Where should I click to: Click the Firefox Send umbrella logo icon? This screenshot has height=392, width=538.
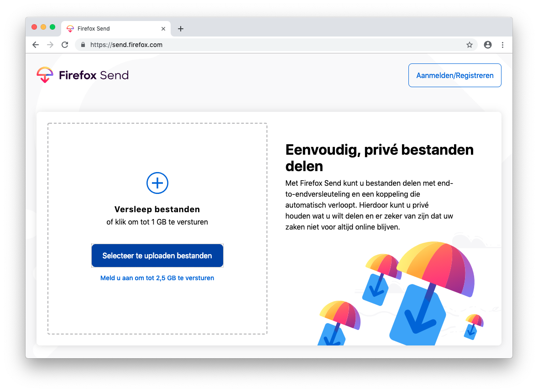click(x=45, y=75)
